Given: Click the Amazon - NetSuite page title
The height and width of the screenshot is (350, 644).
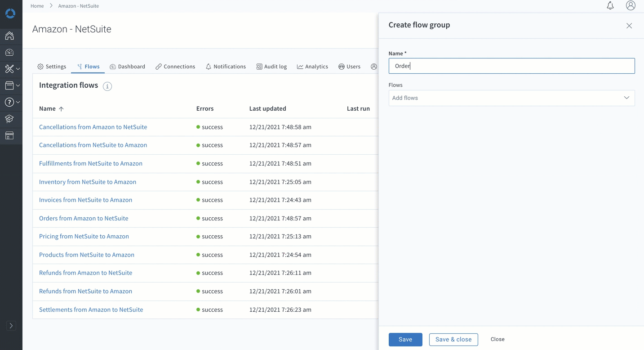Looking at the screenshot, I should tap(72, 29).
